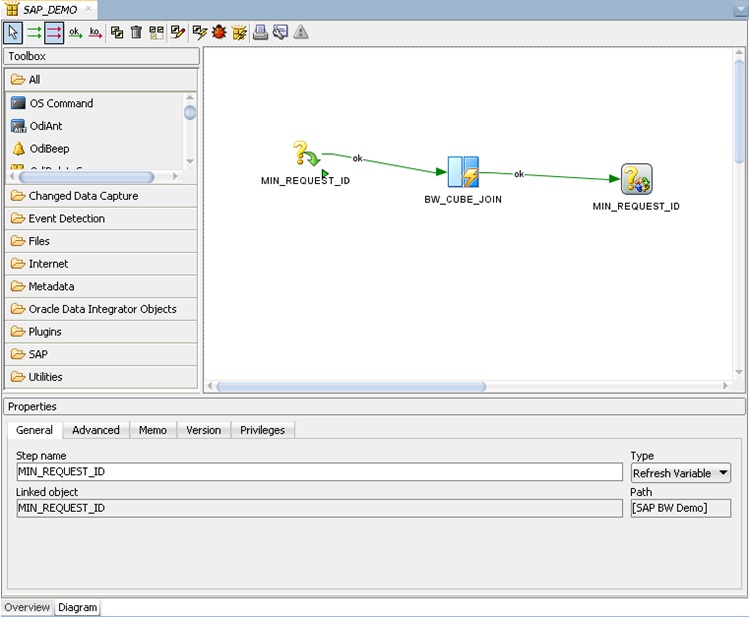Click the last MIN_REQUEST_ID evaluate variable step
This screenshot has width=750, height=617.
click(x=637, y=179)
